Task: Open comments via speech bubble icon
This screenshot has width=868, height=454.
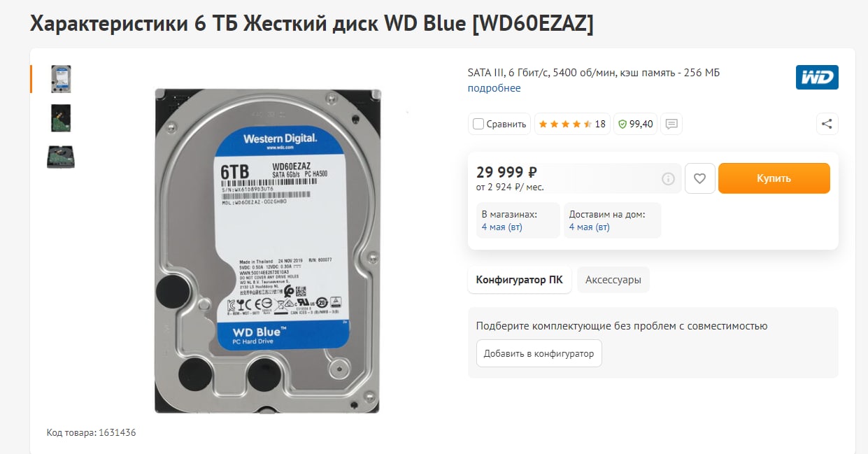Action: (671, 124)
